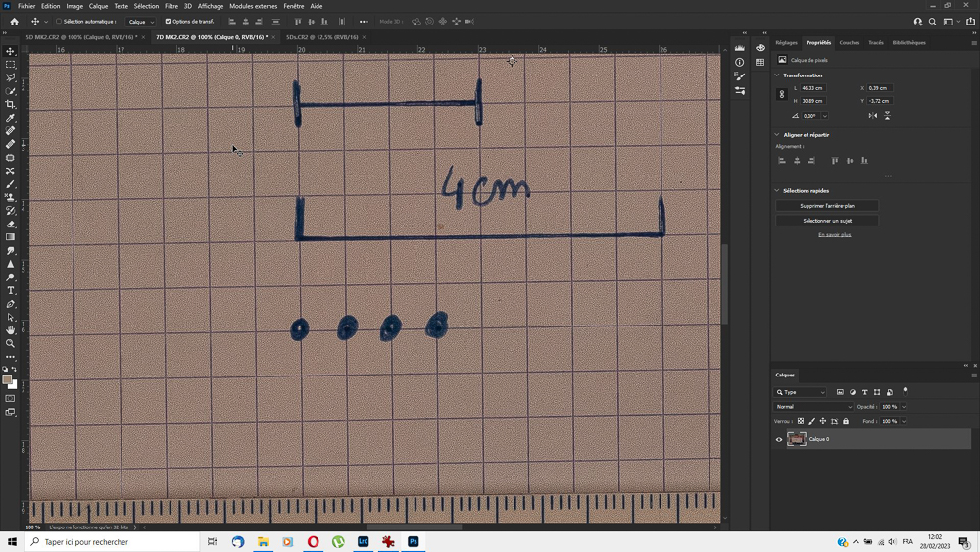Click the vertical canvas scrollbar

pyautogui.click(x=725, y=284)
